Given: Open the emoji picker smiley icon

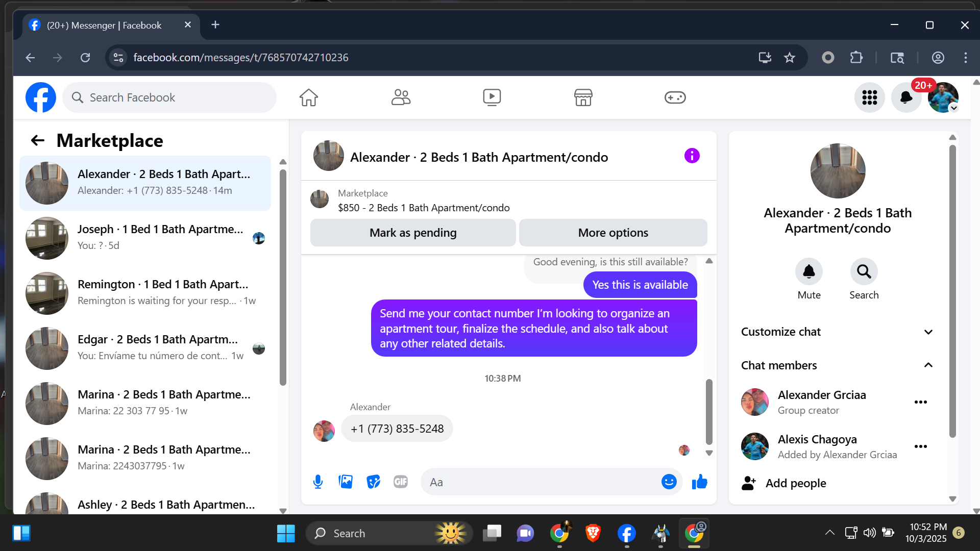Looking at the screenshot, I should coord(669,482).
